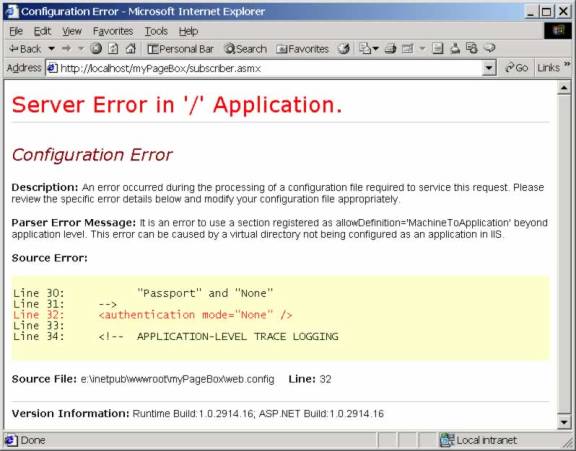The width and height of the screenshot is (576, 451).
Task: Close the Internet Explorer window
Action: pos(564,11)
